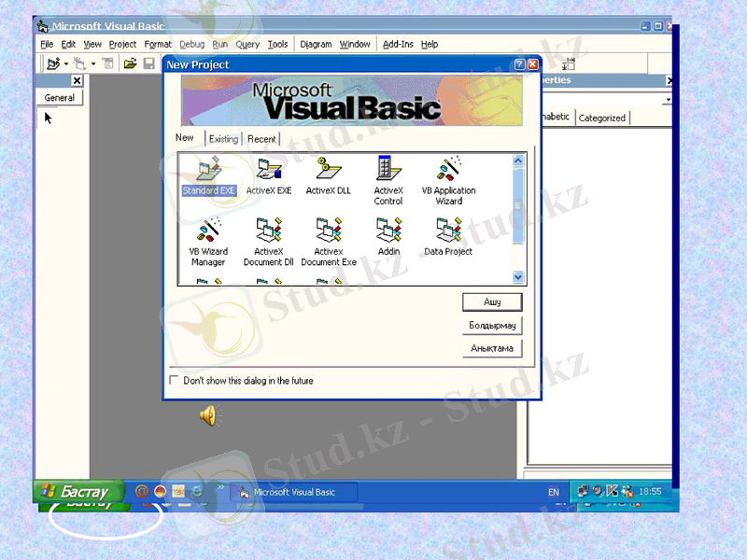
Task: Switch to the Recent tab
Action: 261,139
